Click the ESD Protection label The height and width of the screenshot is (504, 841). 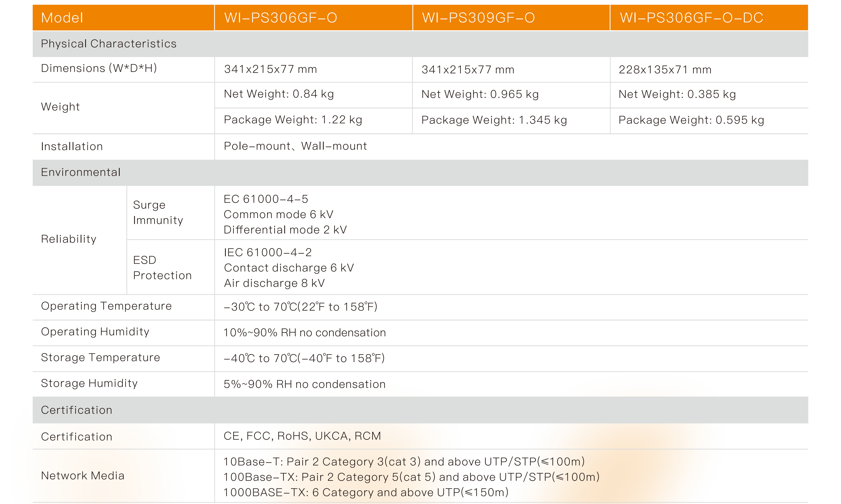162,268
